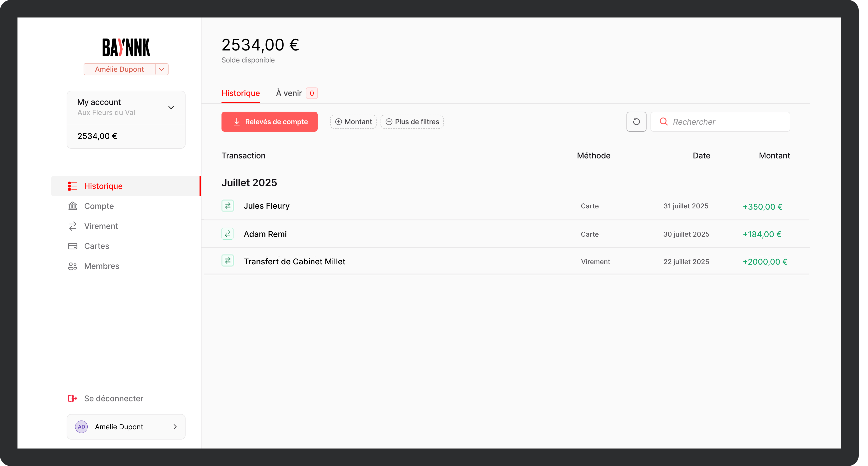Image resolution: width=868 pixels, height=466 pixels.
Task: Click the search magnifier icon
Action: click(x=664, y=122)
